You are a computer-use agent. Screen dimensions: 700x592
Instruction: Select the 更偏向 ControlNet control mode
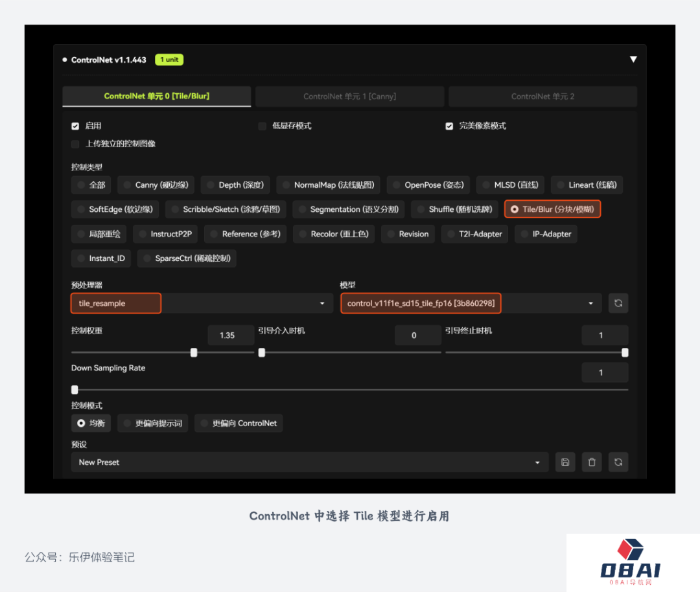239,424
